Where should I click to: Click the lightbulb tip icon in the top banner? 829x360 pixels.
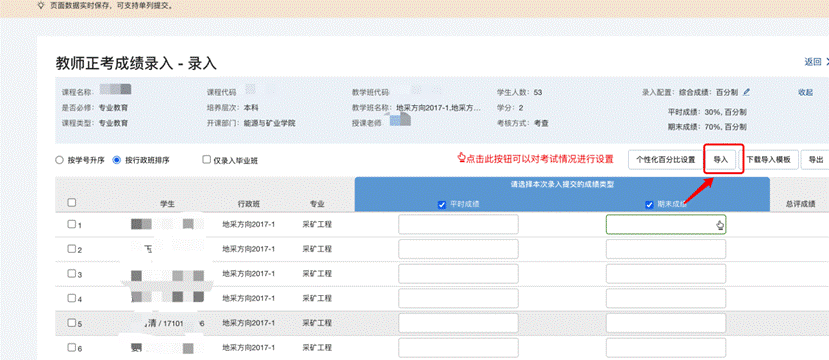click(41, 6)
